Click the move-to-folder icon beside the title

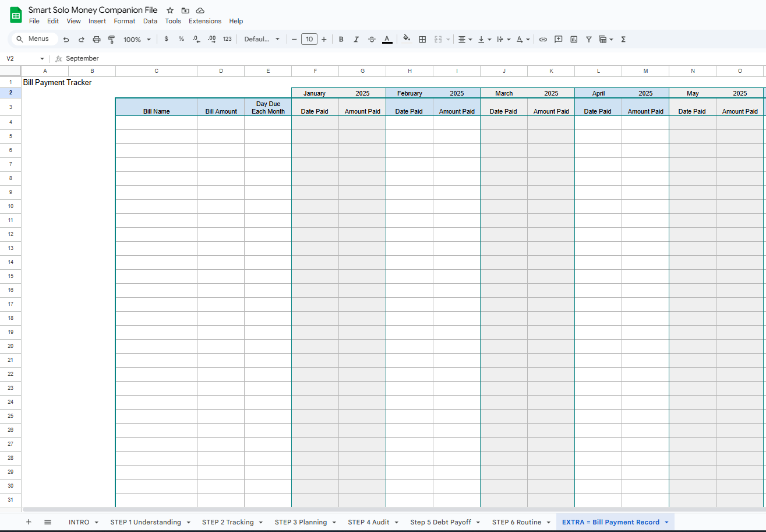click(x=185, y=10)
